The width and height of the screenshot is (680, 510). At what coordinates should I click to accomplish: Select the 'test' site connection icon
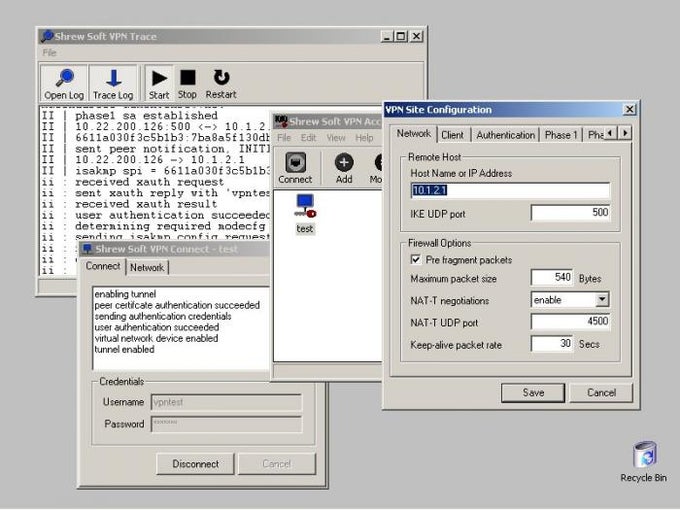pos(305,214)
